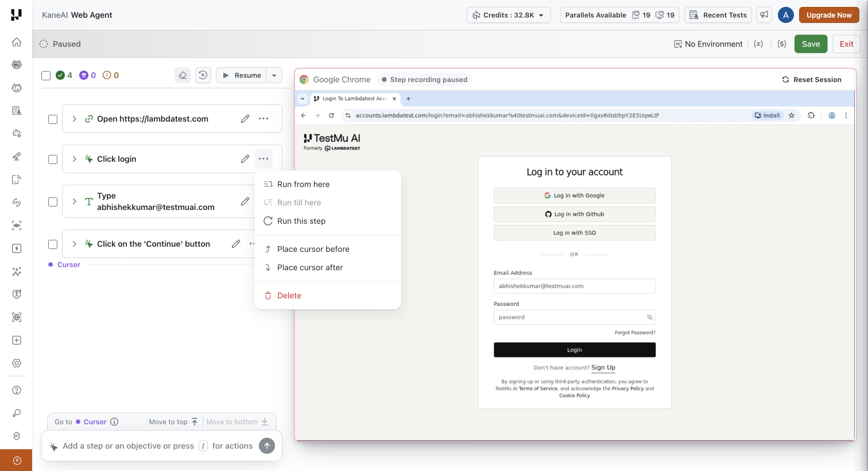Open the Resume dropdown arrow

[274, 75]
